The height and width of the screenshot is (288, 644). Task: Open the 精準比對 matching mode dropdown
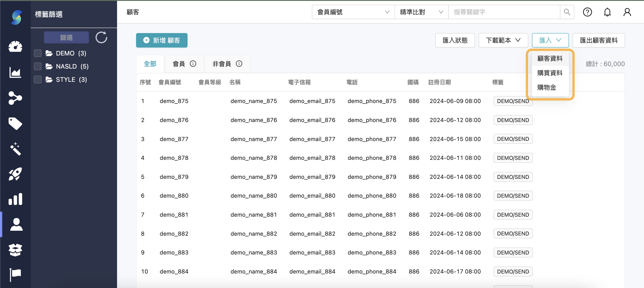click(421, 12)
